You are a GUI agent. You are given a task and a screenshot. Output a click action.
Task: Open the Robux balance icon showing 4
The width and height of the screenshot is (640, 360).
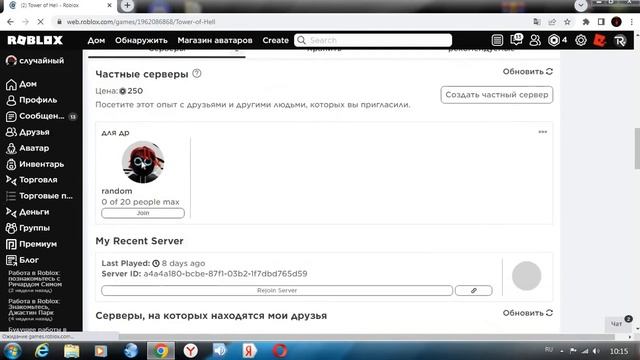[x=558, y=40]
